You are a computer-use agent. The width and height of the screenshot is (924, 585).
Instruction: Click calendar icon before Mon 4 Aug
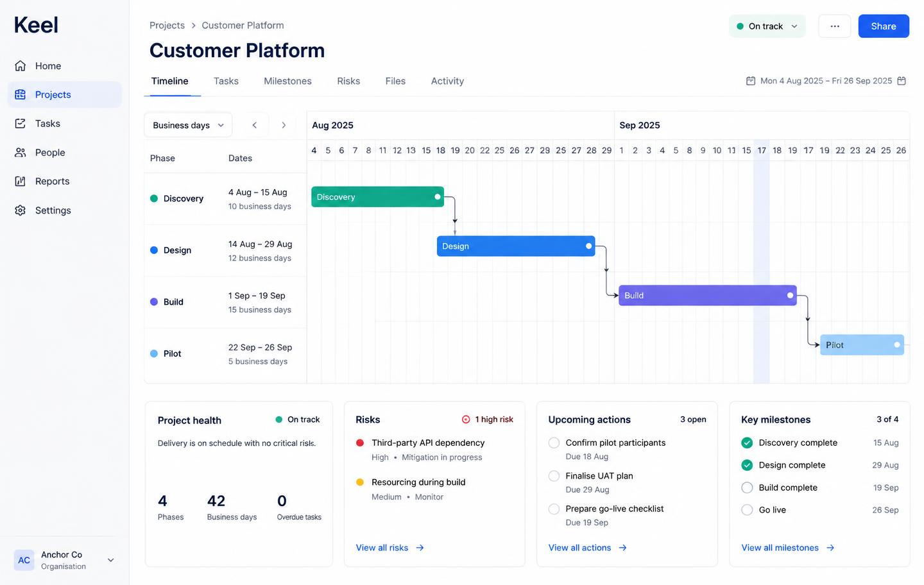pos(751,81)
